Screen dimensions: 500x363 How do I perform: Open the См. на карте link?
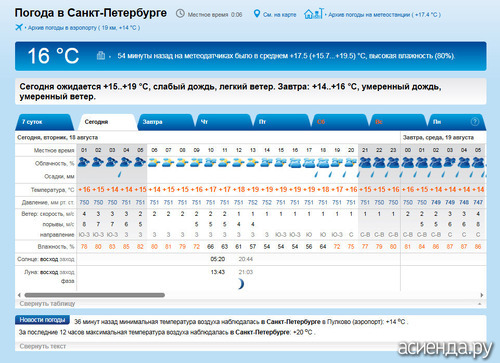click(x=279, y=15)
